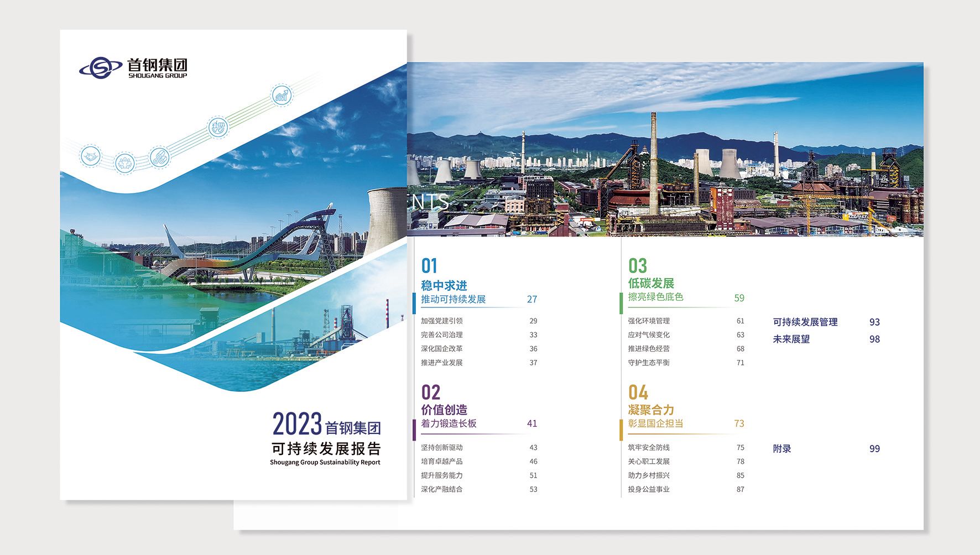Click the 擦亮绿色底色 subtitle line
Image resolution: width=980 pixels, height=555 pixels.
click(655, 297)
